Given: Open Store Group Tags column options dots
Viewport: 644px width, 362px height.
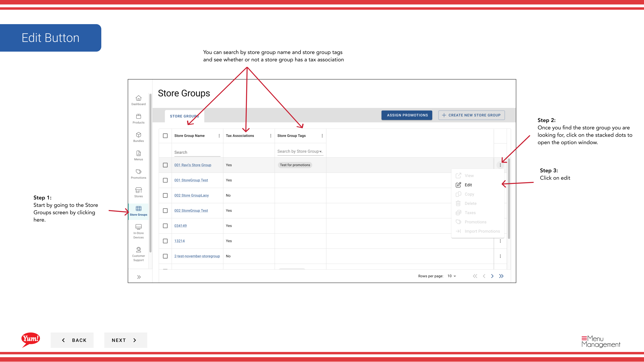Looking at the screenshot, I should (322, 136).
